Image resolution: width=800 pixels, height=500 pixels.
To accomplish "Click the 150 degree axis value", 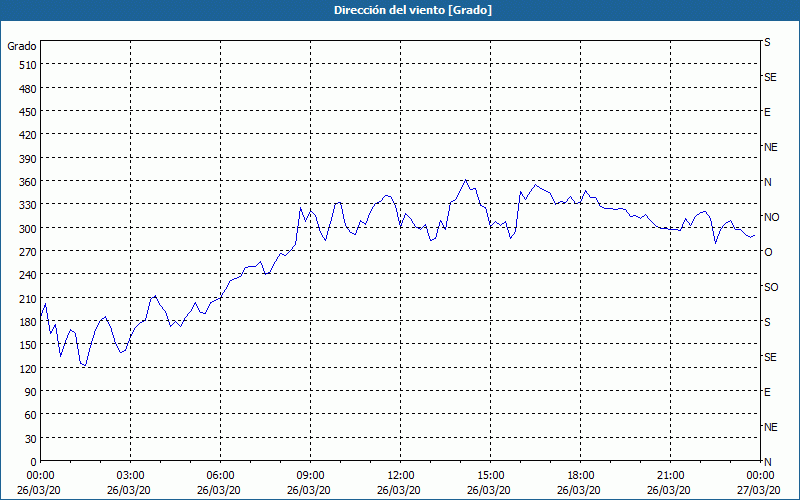I will (x=29, y=346).
